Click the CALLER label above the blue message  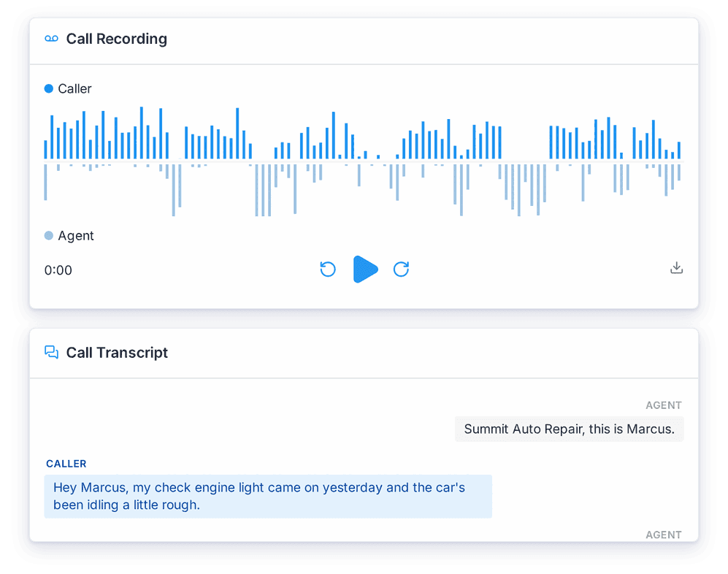pyautogui.click(x=66, y=464)
